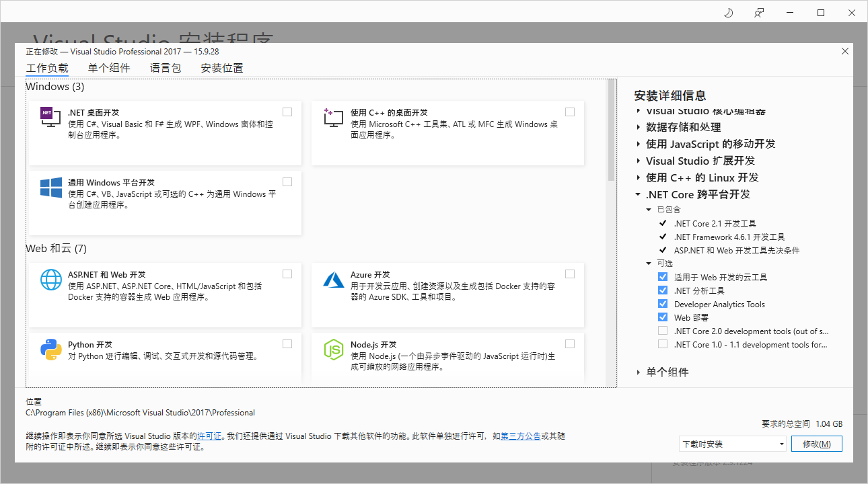Uncheck the Web 部署 component
The width and height of the screenshot is (868, 484).
click(x=663, y=317)
